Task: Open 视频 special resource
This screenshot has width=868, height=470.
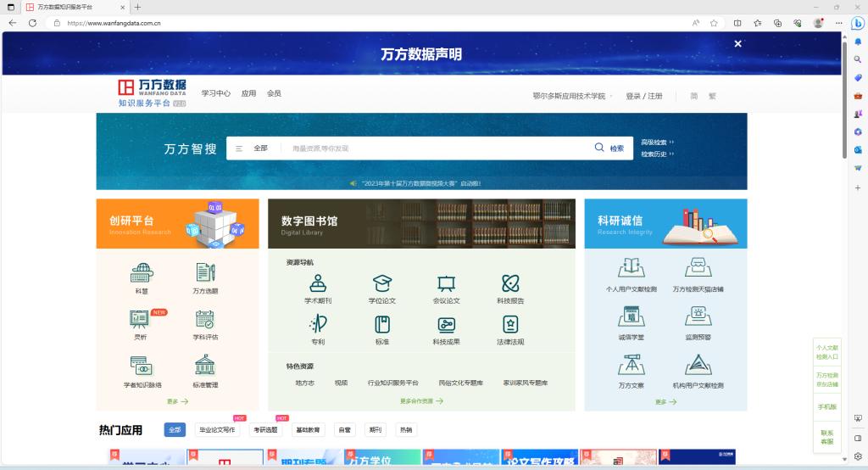Action: [x=341, y=383]
